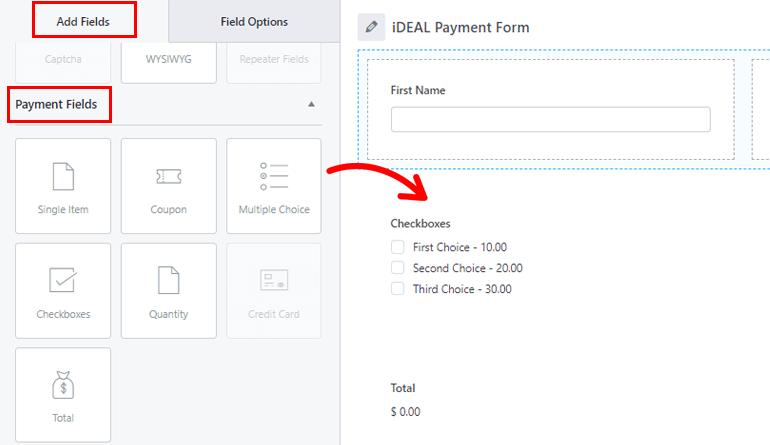Tick the Third Choice - 30.00 checkbox
This screenshot has width=770, height=445.
398,289
